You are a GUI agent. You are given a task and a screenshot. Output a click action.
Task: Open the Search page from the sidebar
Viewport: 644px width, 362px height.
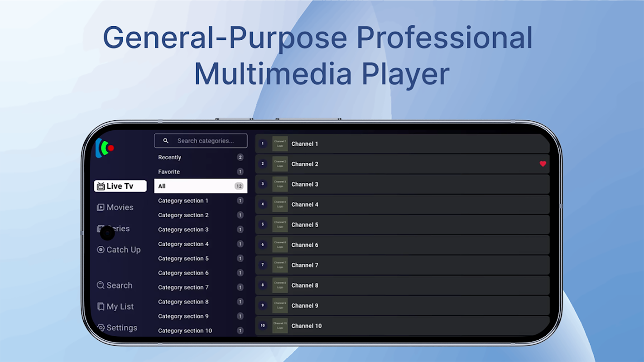click(x=115, y=286)
